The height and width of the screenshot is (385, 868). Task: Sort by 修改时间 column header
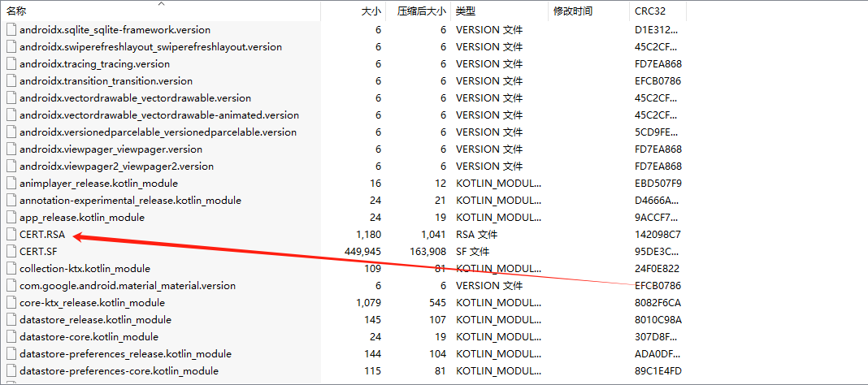pos(573,11)
